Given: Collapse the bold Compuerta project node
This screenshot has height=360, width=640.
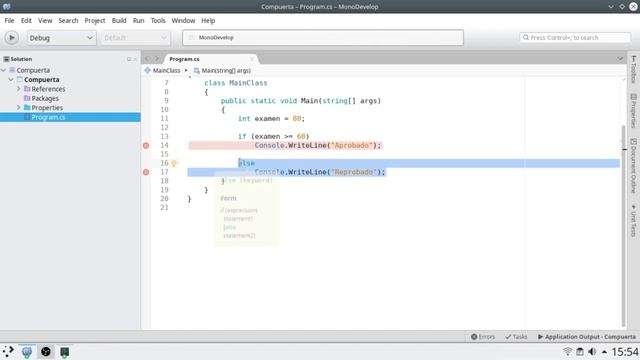Looking at the screenshot, I should [x=11, y=80].
